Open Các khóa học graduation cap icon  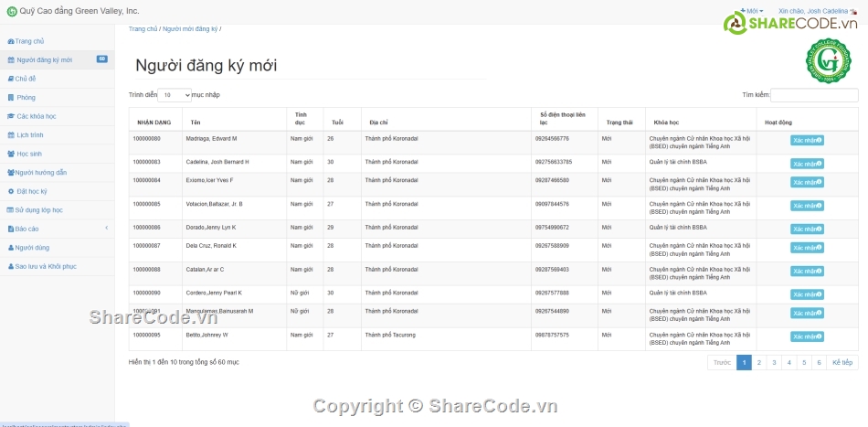11,116
